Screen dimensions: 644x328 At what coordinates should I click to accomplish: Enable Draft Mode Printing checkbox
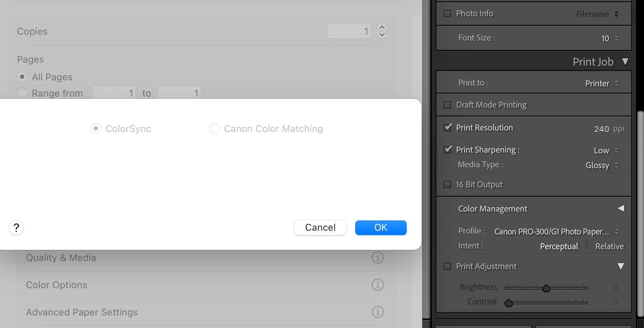tap(447, 105)
